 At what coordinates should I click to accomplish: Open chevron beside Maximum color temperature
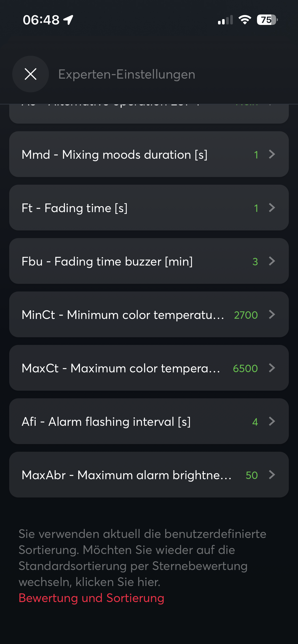coord(272,368)
